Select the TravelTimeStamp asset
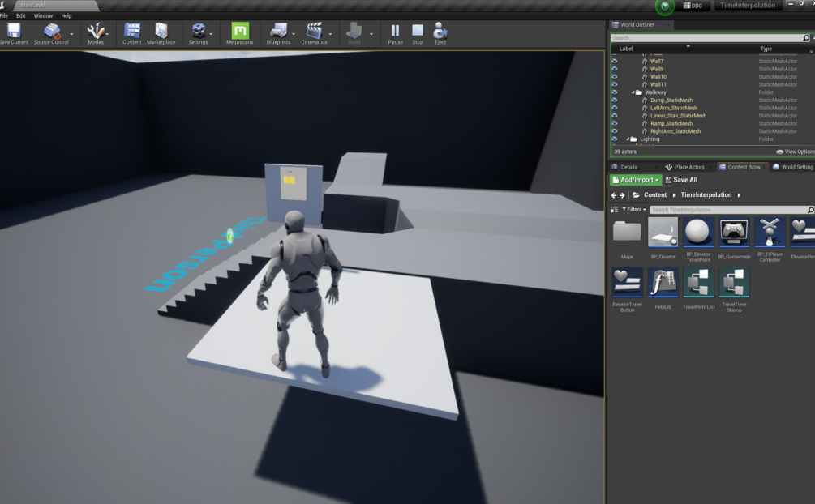Viewport: 815px width, 504px height. point(734,290)
